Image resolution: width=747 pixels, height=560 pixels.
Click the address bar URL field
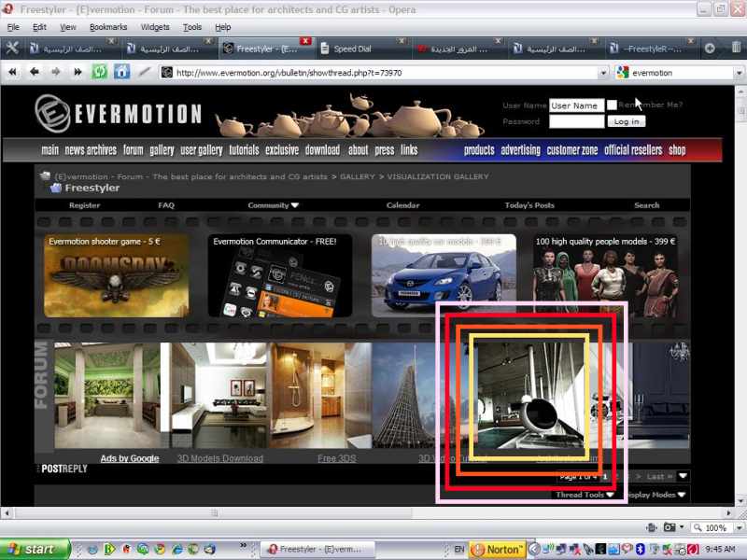pyautogui.click(x=385, y=73)
